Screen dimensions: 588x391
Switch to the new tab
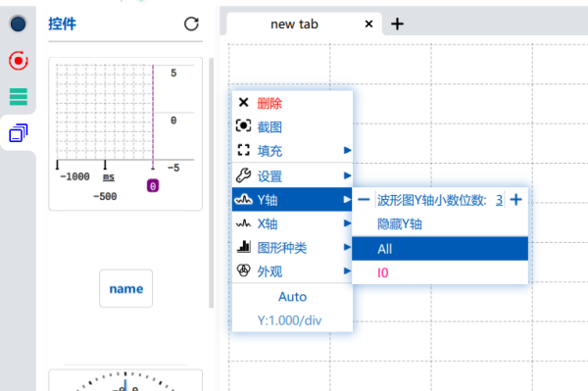pos(294,24)
